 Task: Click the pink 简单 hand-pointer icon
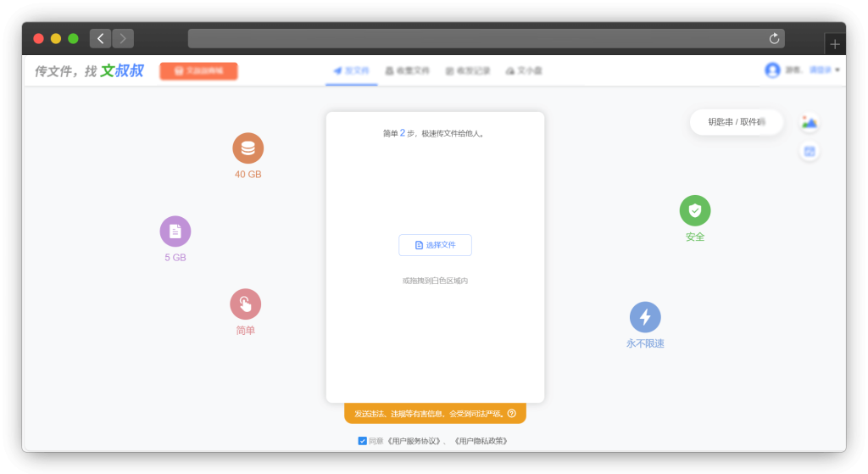(245, 304)
